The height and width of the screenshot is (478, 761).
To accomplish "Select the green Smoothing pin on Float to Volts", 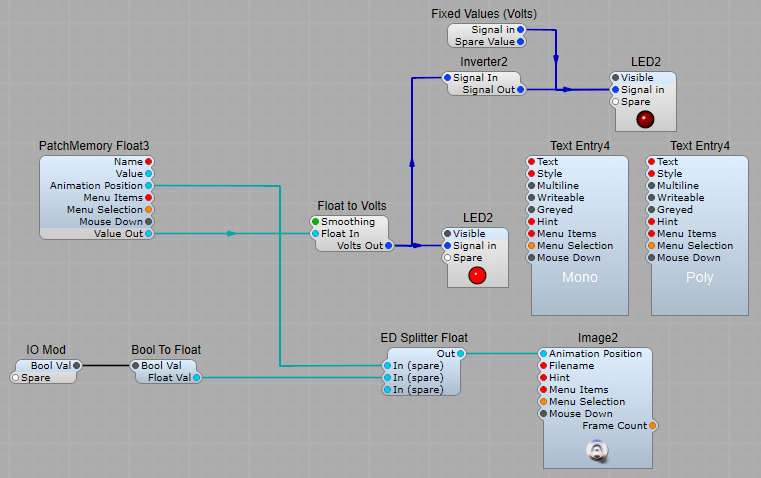I will coord(316,222).
